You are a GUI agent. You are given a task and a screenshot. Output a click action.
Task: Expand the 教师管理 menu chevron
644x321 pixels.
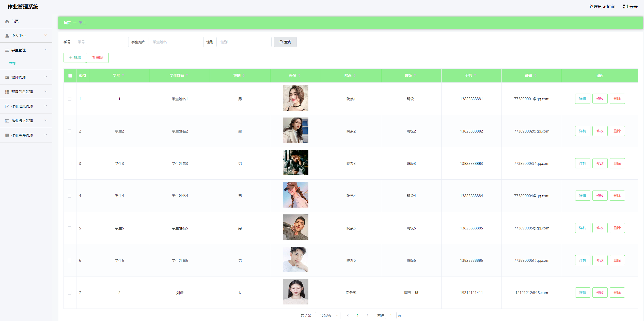[x=46, y=77]
